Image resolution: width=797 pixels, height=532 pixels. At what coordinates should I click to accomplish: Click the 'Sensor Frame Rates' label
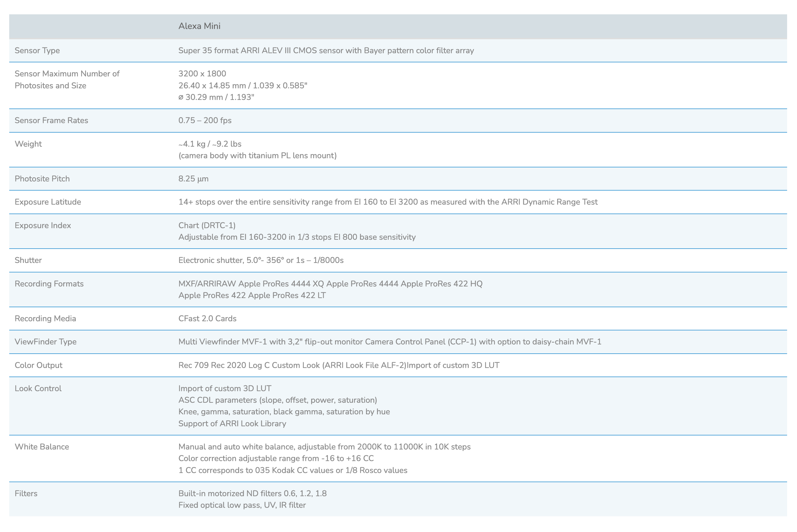pos(52,120)
